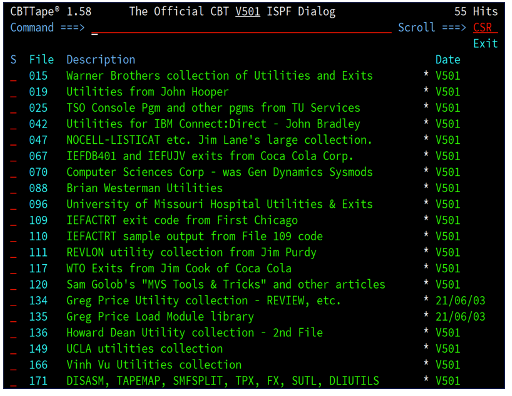Click 'DISASM, TAPEMAP, SMFSPLIT' description

223,381
